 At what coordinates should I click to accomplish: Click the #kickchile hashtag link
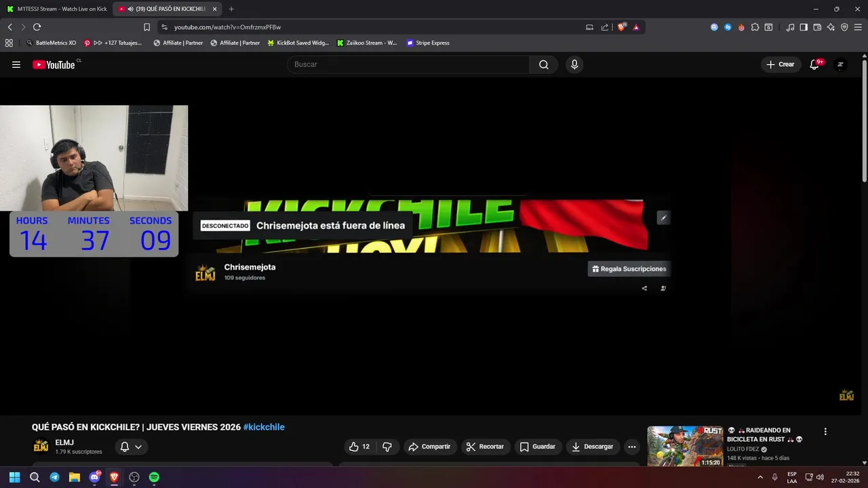point(264,427)
